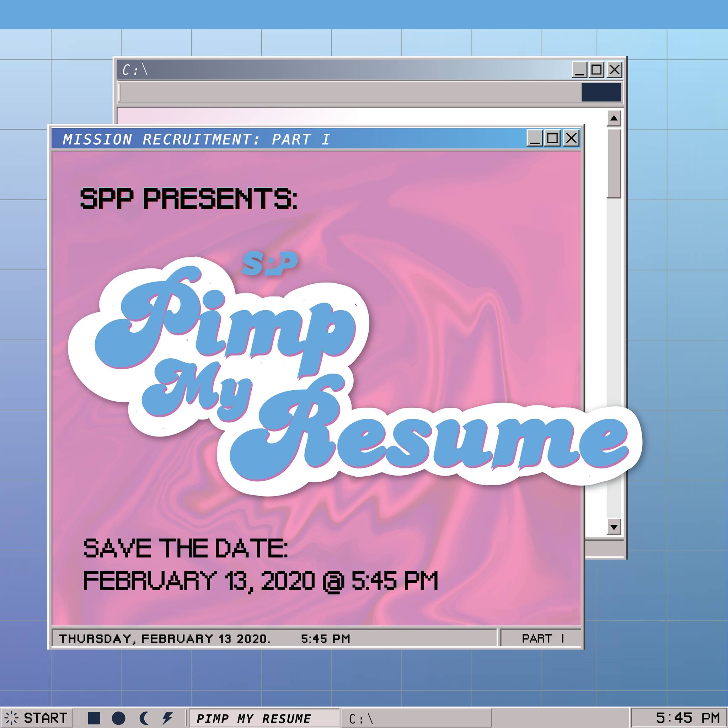728x728 pixels.
Task: Click the circle icon in taskbar
Action: [x=118, y=718]
